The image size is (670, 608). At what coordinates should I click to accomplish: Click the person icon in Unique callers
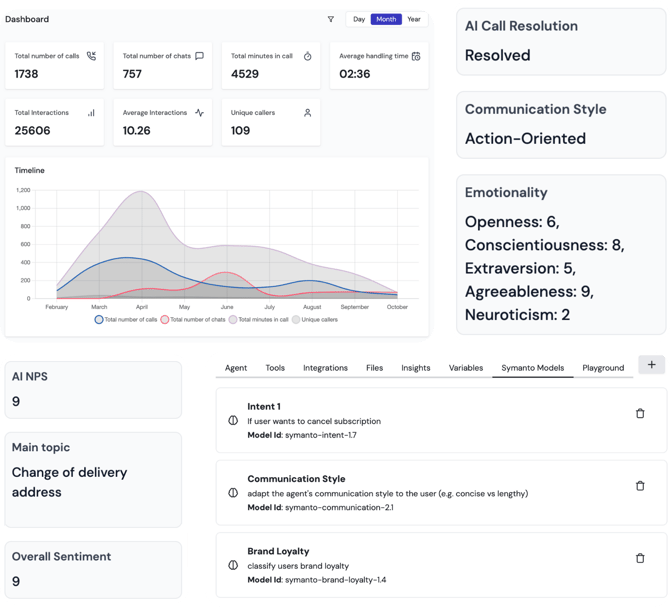308,113
